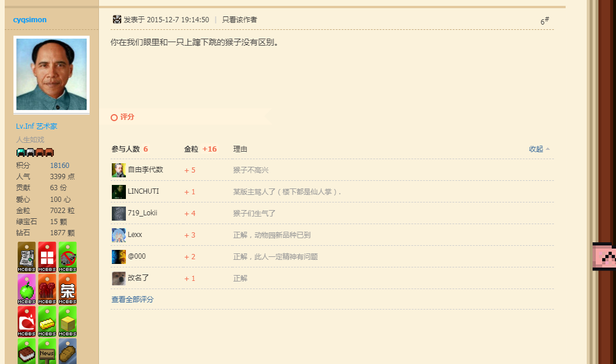Image resolution: width=616 pixels, height=364 pixels.
Task: Open the 6# floor permalink
Action: [x=545, y=21]
